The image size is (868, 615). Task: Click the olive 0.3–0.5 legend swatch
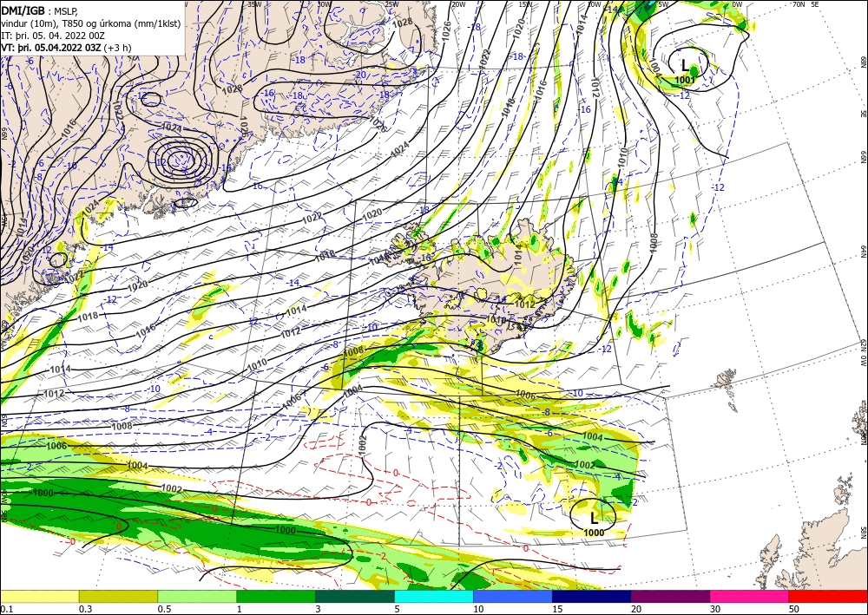click(118, 596)
